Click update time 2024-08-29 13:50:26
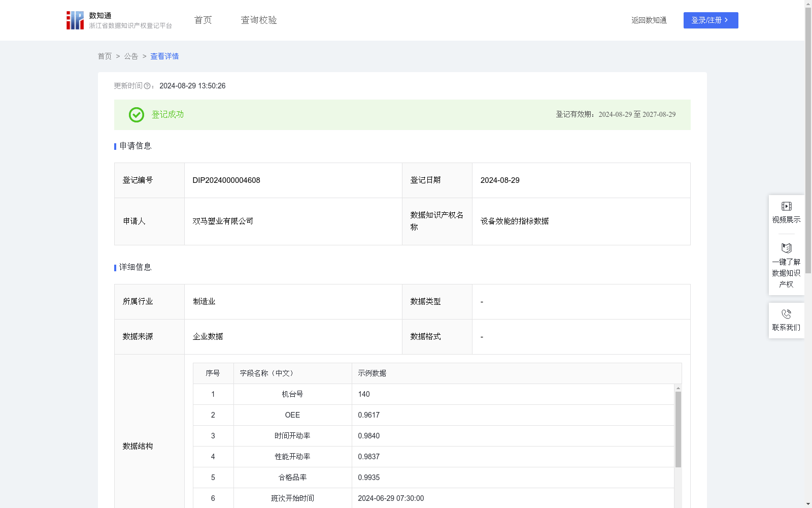Screen dimensions: 812x508 click(192, 86)
